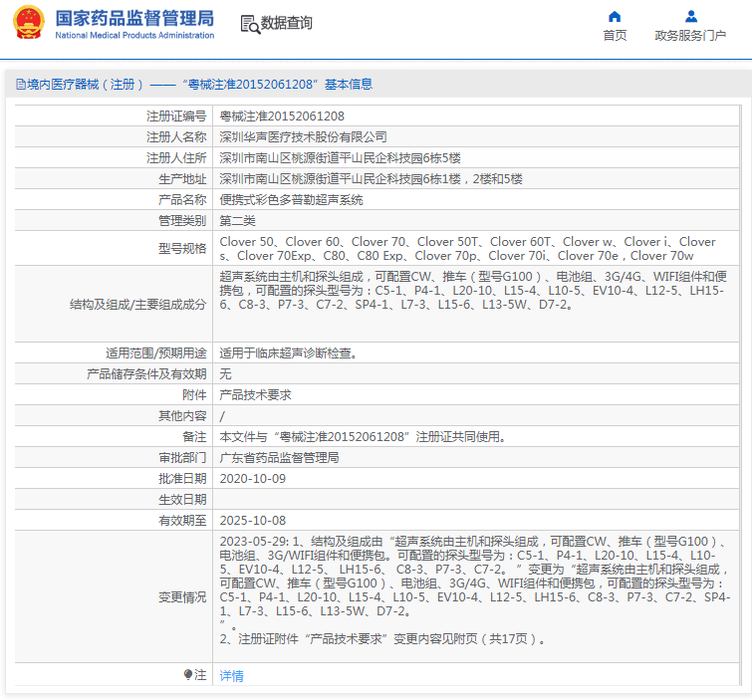Click the document icon before 境内医疗器械
The height and width of the screenshot is (700, 752).
[x=20, y=85]
